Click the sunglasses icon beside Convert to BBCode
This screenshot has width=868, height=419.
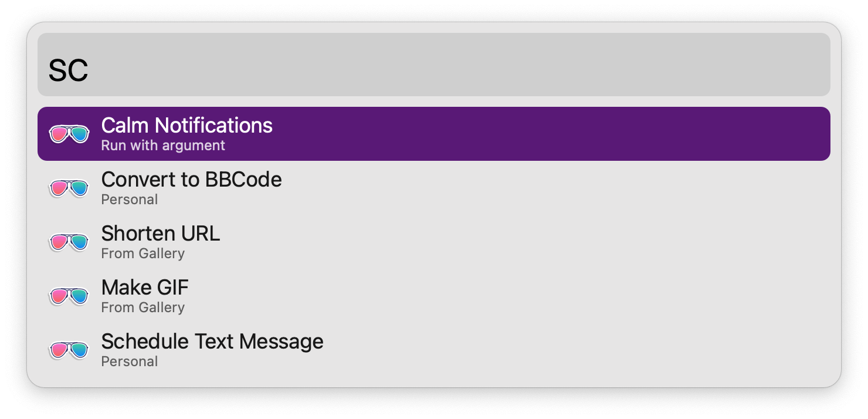pos(69,188)
